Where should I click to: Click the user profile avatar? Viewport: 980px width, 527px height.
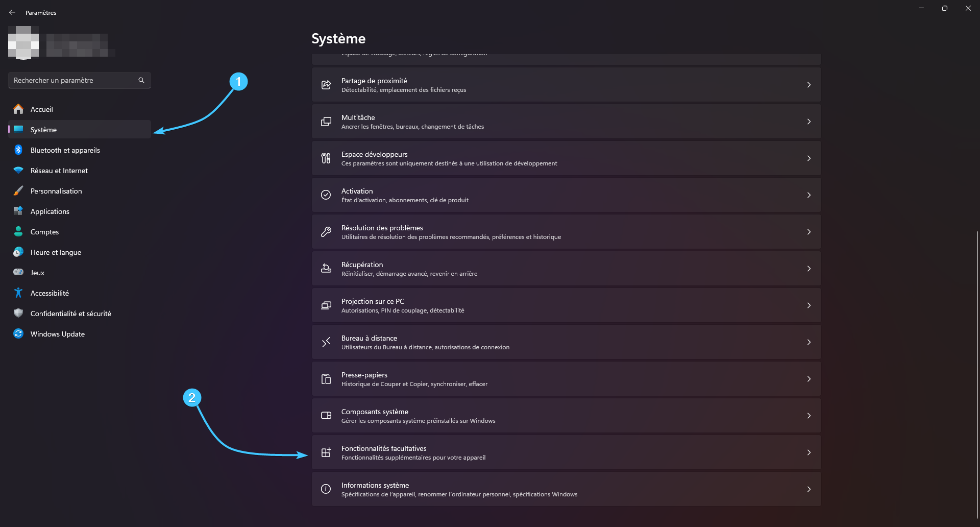click(x=23, y=42)
